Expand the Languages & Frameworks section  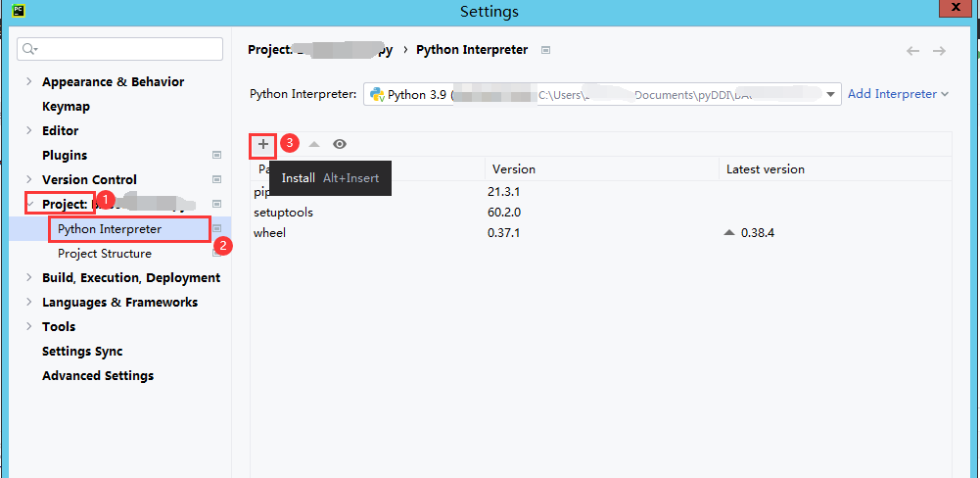pos(28,303)
